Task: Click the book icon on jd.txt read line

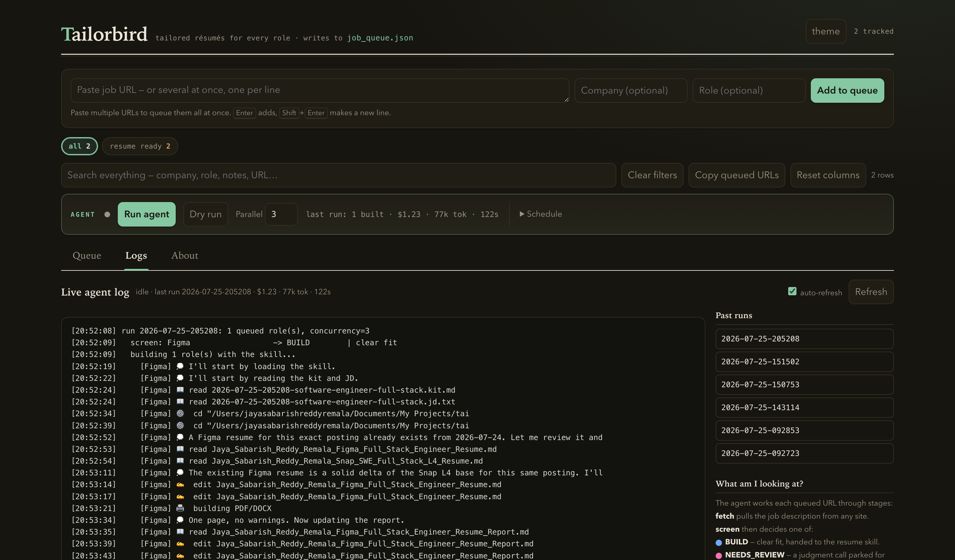Action: [x=180, y=401]
